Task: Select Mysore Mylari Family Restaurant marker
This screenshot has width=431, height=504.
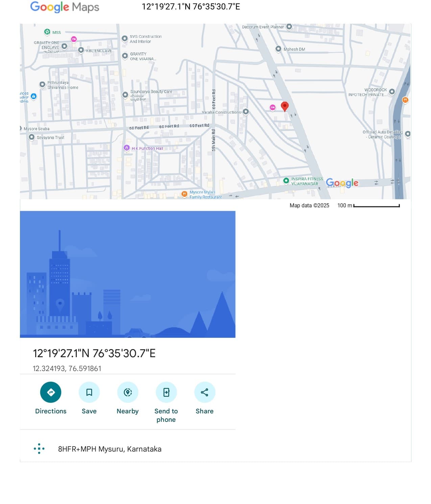Action: coord(184,194)
